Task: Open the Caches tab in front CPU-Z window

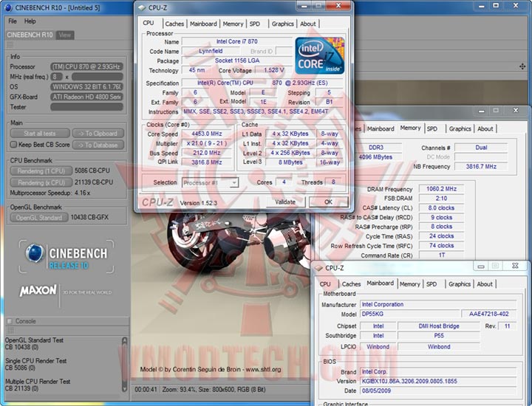Action: [x=174, y=24]
